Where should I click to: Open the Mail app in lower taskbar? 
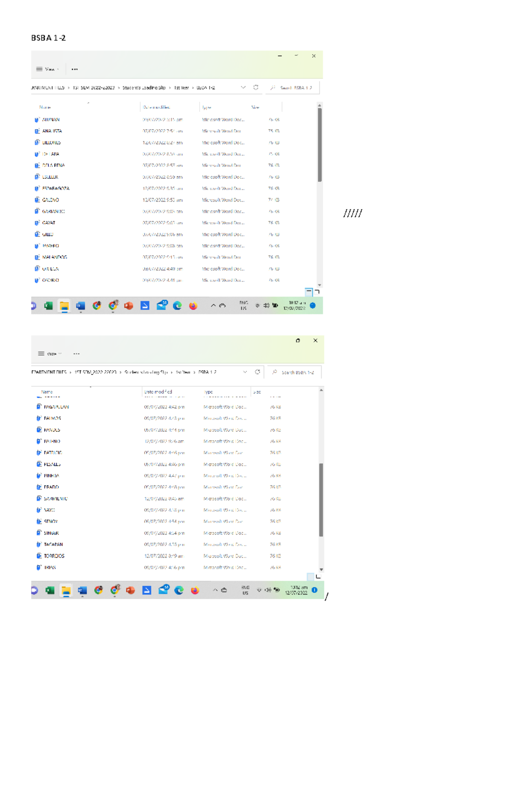(163, 590)
